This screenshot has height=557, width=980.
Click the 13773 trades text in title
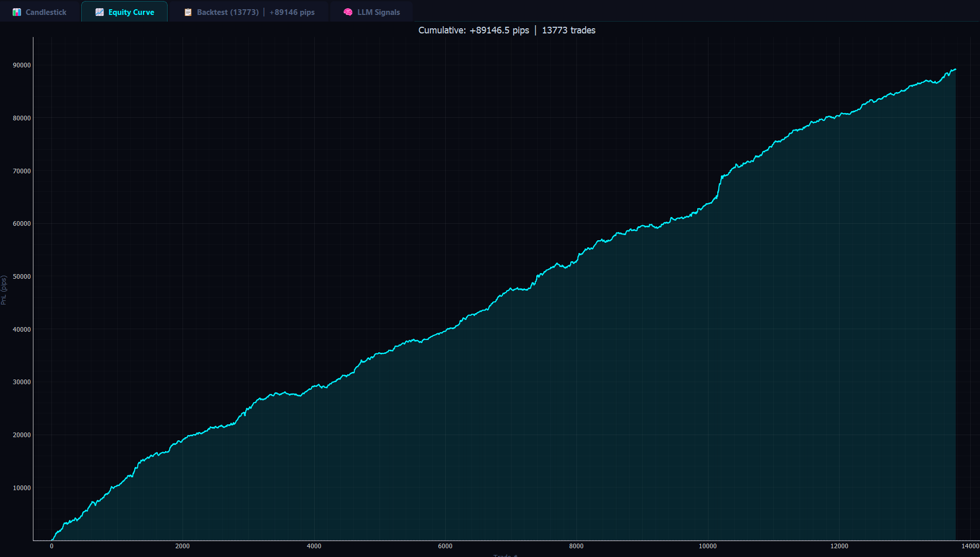[x=569, y=30]
